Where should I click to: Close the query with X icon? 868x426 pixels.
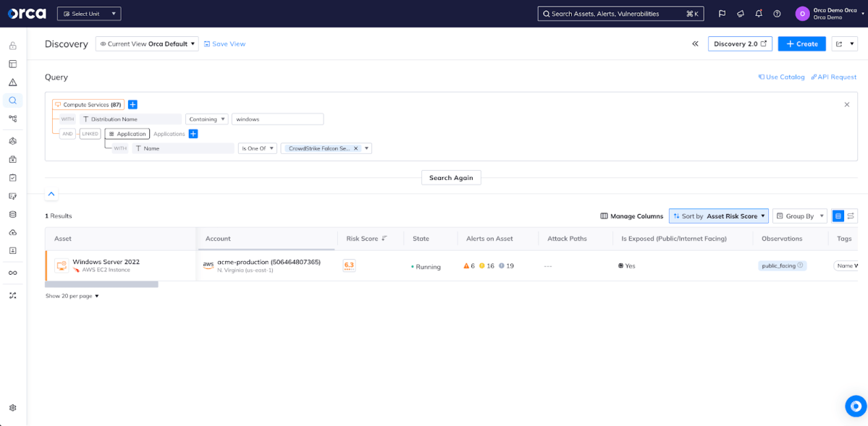tap(846, 105)
